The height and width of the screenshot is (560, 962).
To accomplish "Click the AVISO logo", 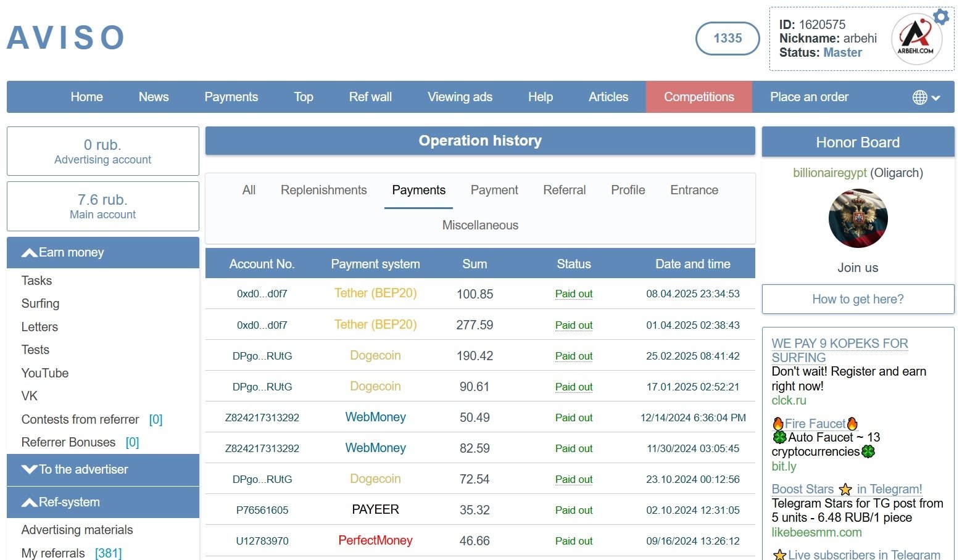I will (66, 38).
